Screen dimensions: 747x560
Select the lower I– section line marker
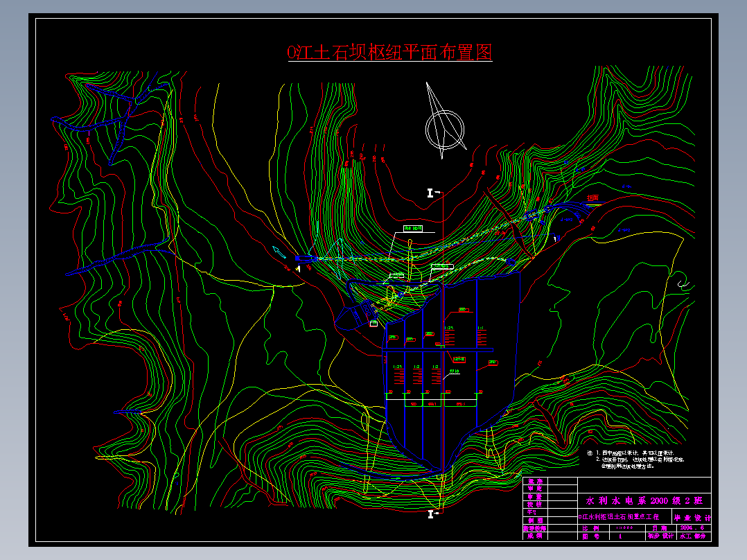[x=433, y=514]
